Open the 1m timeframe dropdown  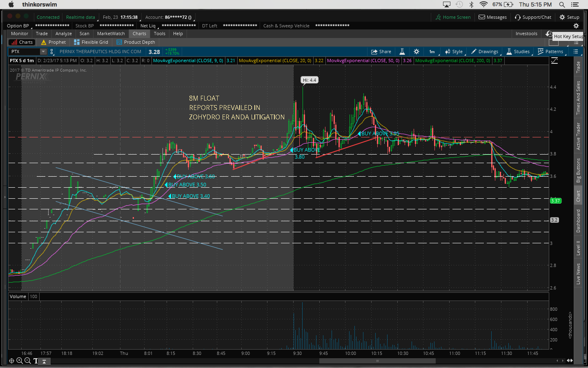pos(432,52)
